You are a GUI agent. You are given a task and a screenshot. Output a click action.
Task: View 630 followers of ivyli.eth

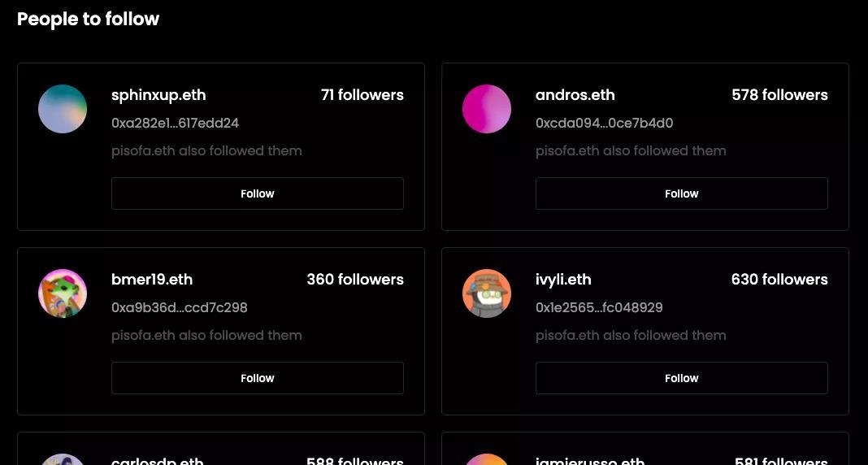[x=779, y=280]
